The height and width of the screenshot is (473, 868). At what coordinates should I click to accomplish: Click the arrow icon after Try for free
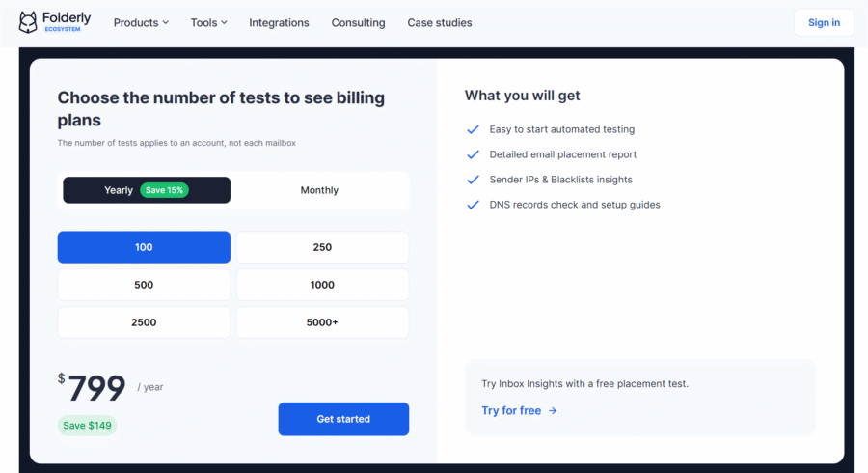click(553, 411)
